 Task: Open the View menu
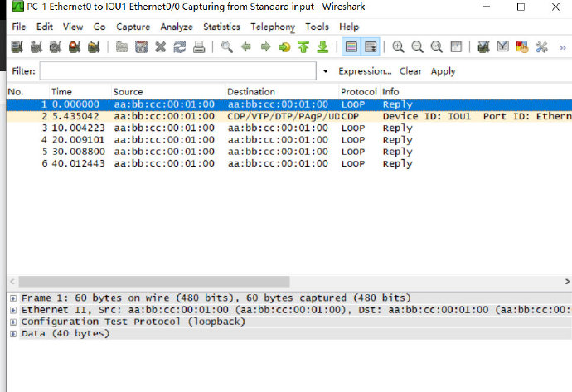click(73, 27)
